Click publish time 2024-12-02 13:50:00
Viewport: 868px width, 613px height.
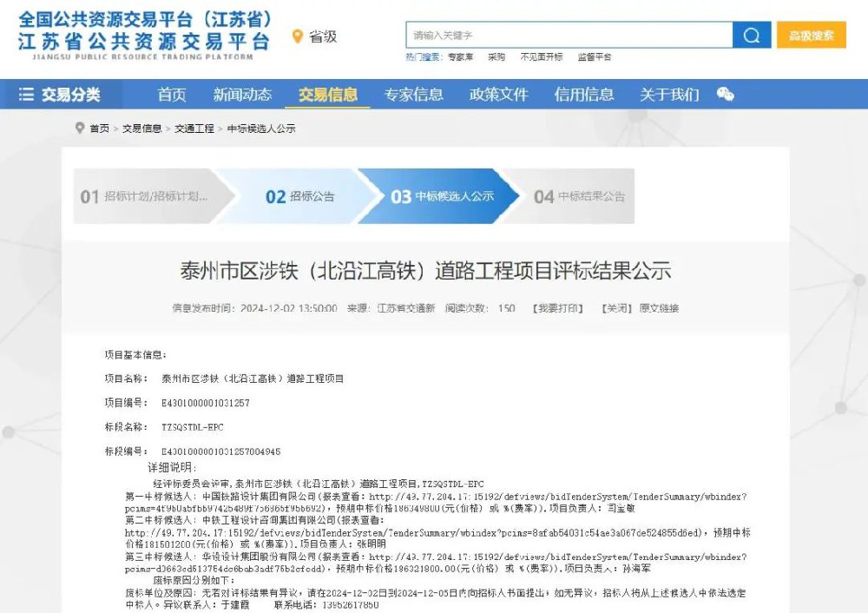point(288,308)
